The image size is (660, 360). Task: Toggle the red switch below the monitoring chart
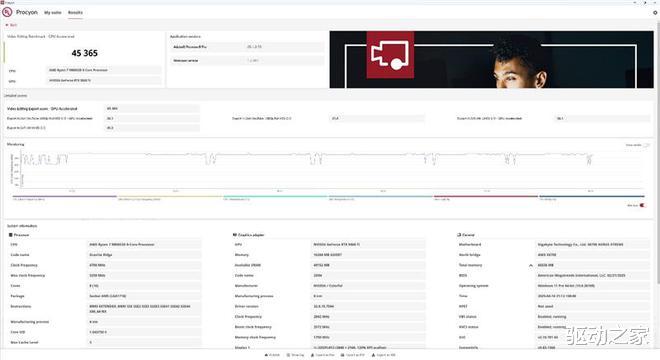click(643, 205)
